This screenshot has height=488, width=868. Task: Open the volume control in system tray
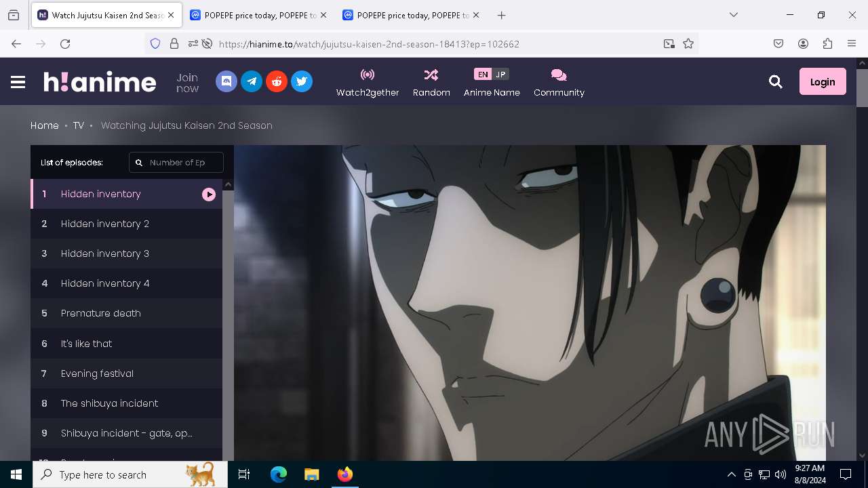click(781, 474)
